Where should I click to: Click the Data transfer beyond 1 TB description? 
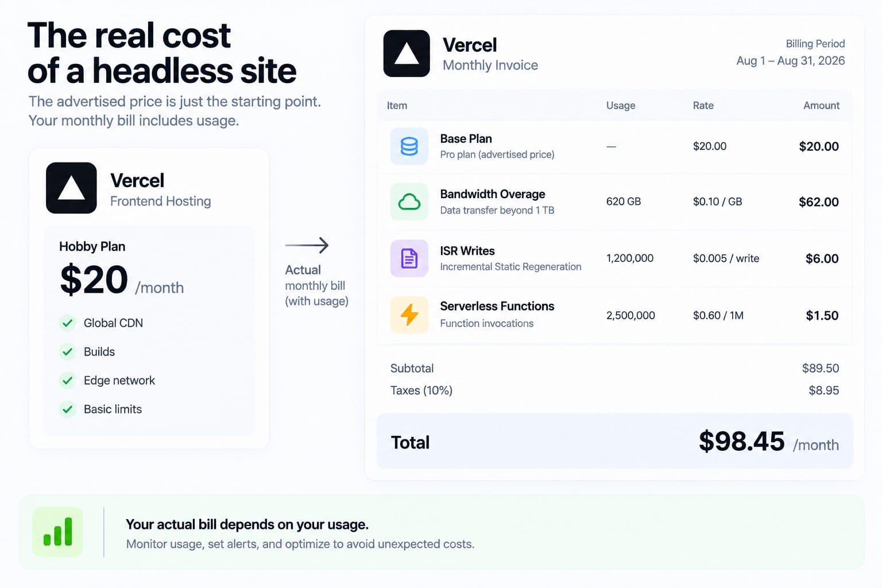497,210
